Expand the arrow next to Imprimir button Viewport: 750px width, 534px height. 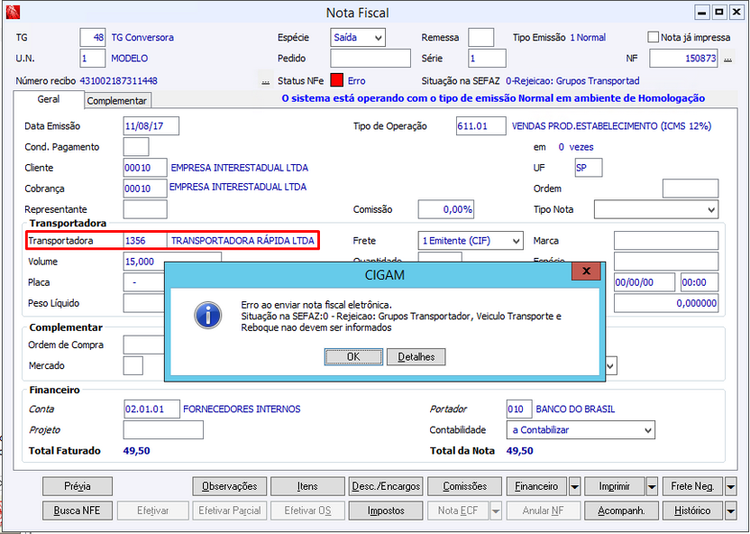651,487
